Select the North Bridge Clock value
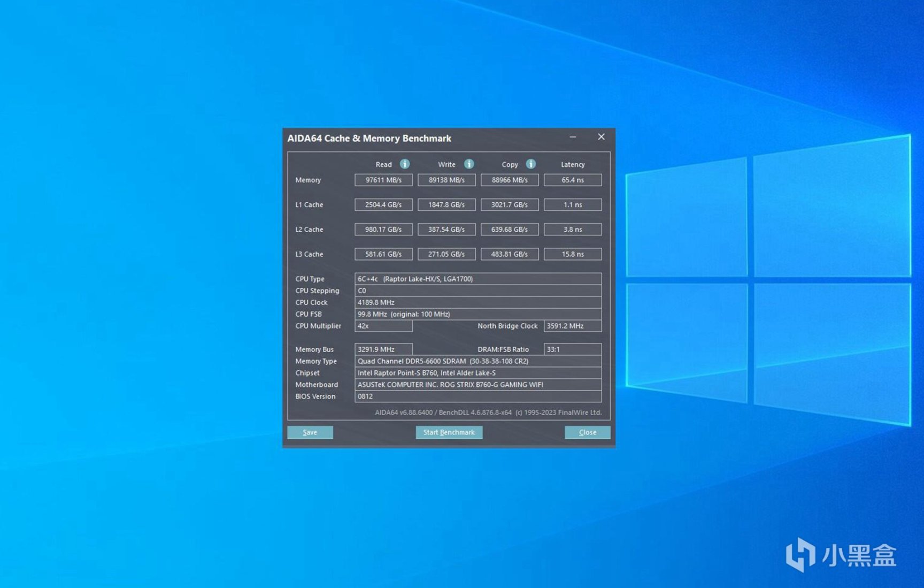 pos(572,326)
